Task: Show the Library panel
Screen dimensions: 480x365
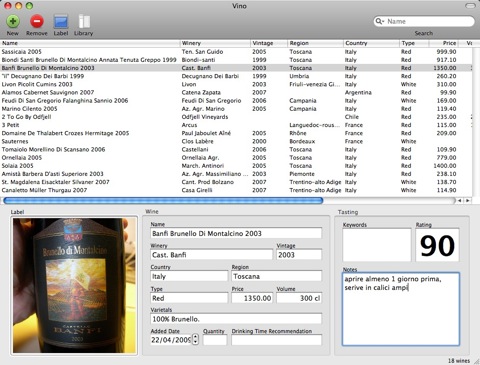Action: pos(83,25)
